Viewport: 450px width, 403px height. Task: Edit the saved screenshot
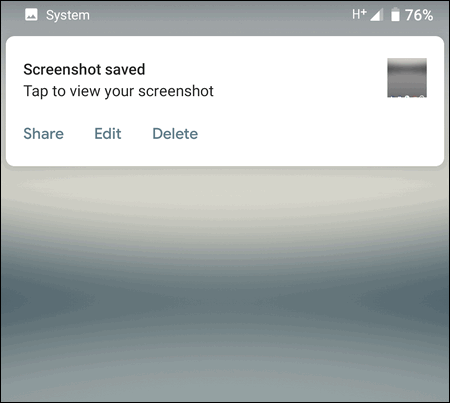108,134
